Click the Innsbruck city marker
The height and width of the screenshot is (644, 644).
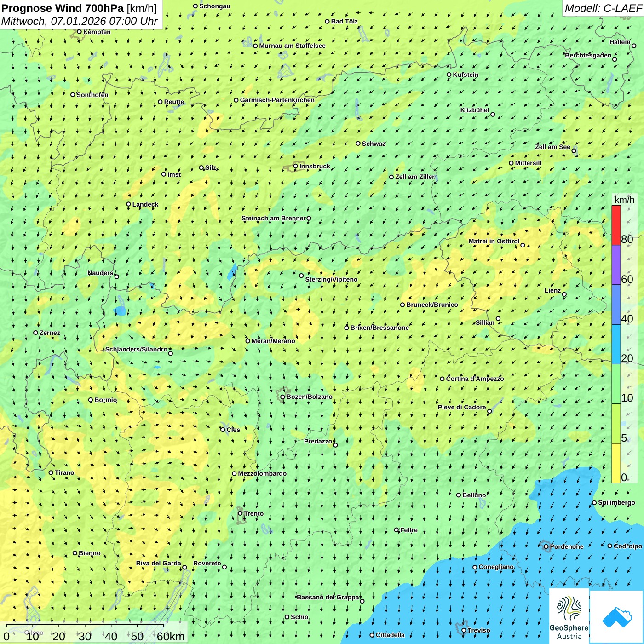(x=296, y=167)
